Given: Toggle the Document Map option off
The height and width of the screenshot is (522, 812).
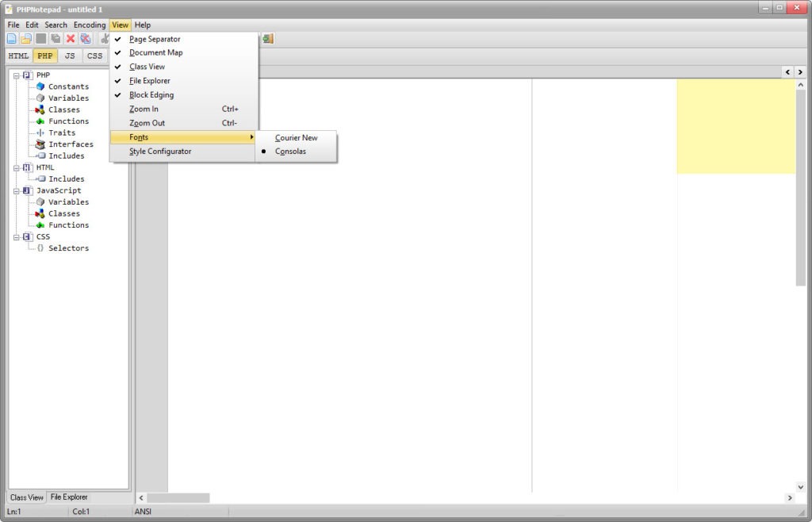Looking at the screenshot, I should point(184,53).
